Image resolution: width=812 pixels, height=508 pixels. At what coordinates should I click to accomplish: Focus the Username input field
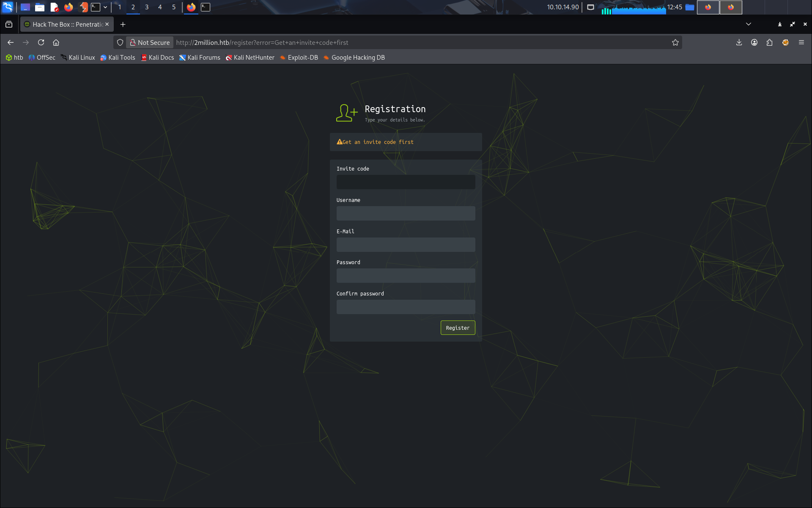tap(406, 213)
